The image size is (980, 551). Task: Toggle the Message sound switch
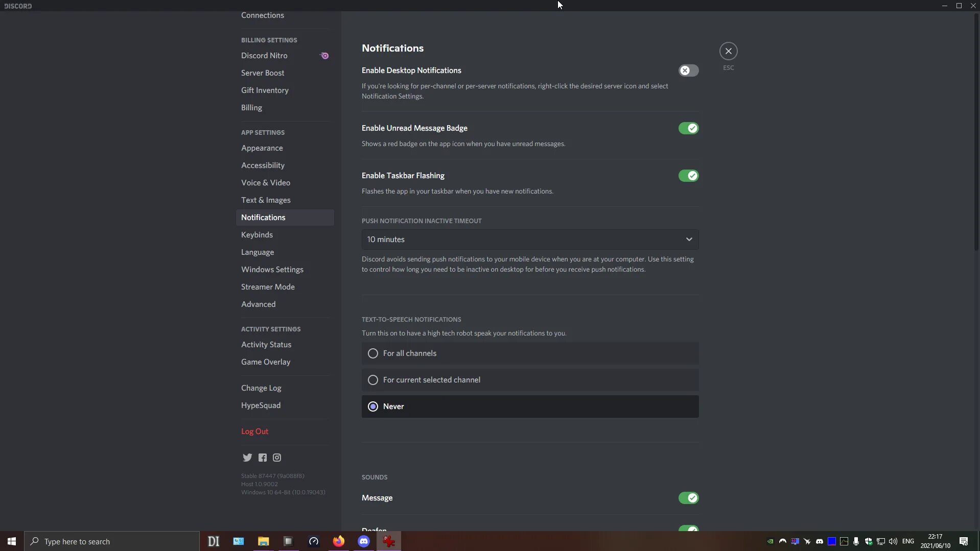(688, 498)
